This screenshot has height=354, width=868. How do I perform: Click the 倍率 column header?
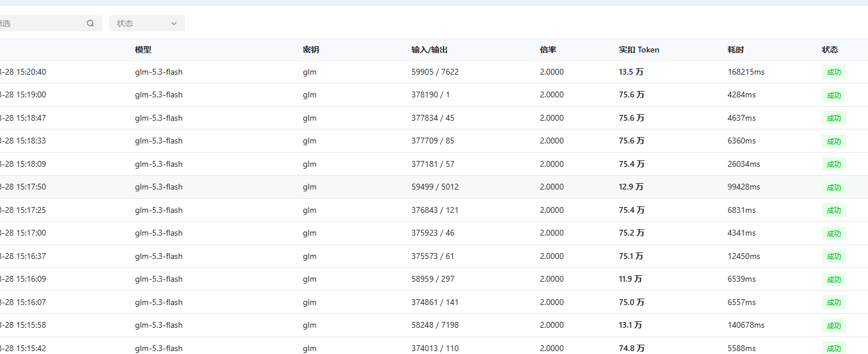[548, 50]
